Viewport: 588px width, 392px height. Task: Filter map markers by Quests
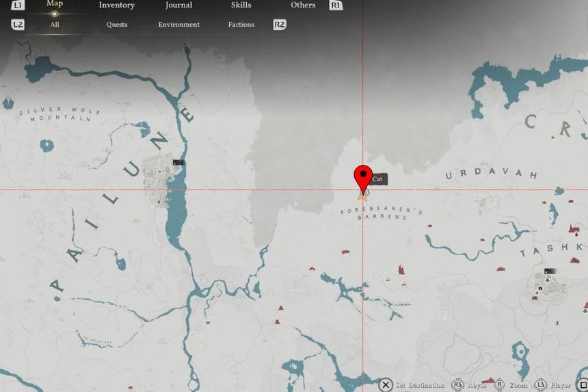pos(117,25)
